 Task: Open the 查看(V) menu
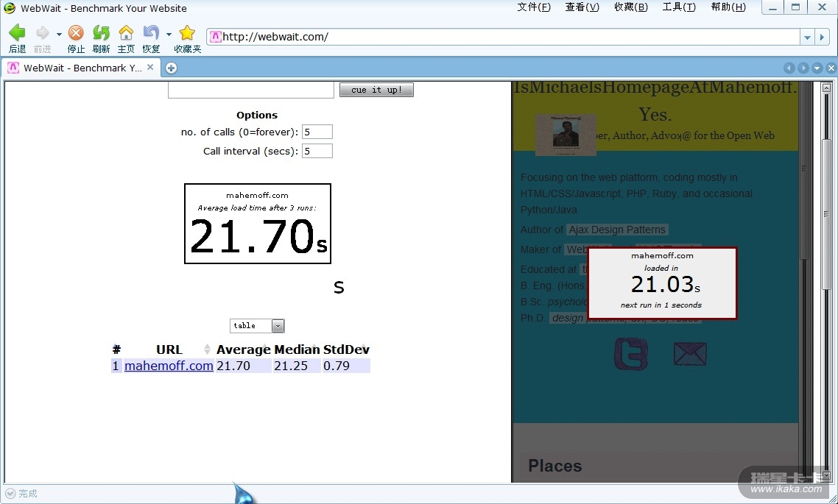point(582,7)
